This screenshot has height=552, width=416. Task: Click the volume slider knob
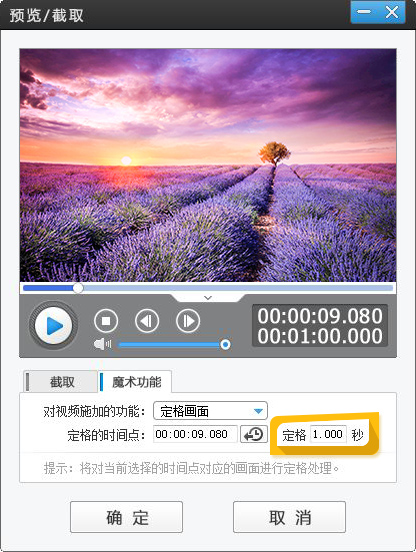[225, 344]
